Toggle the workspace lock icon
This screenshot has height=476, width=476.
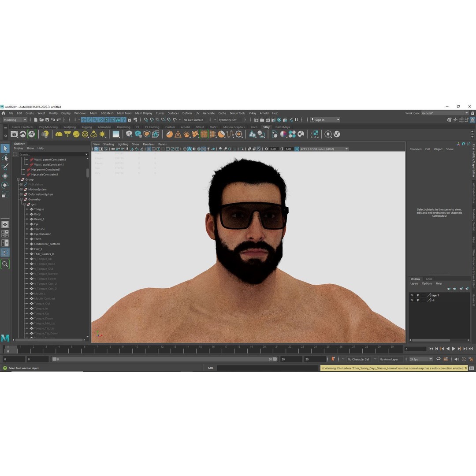pos(472,113)
